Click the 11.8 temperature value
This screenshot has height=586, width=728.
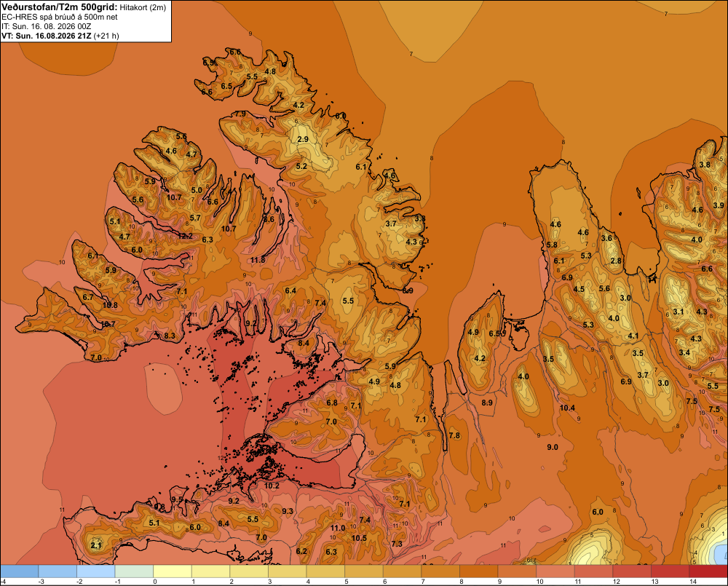pos(258,260)
